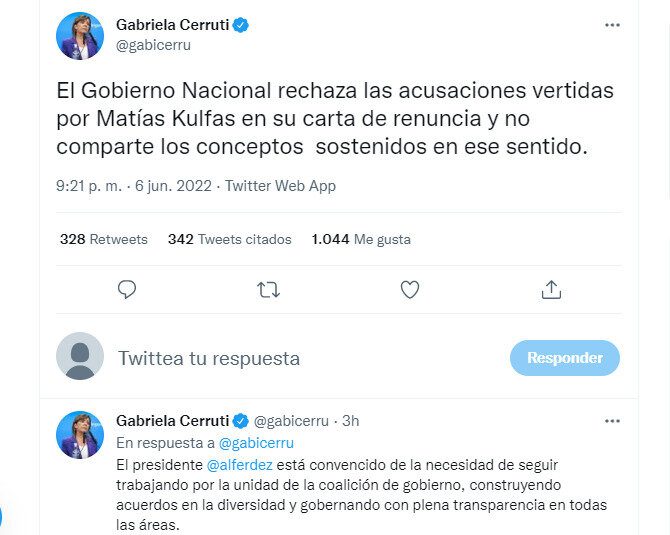This screenshot has height=535, width=670.
Task: Open more options on reply tweet
Action: [612, 421]
